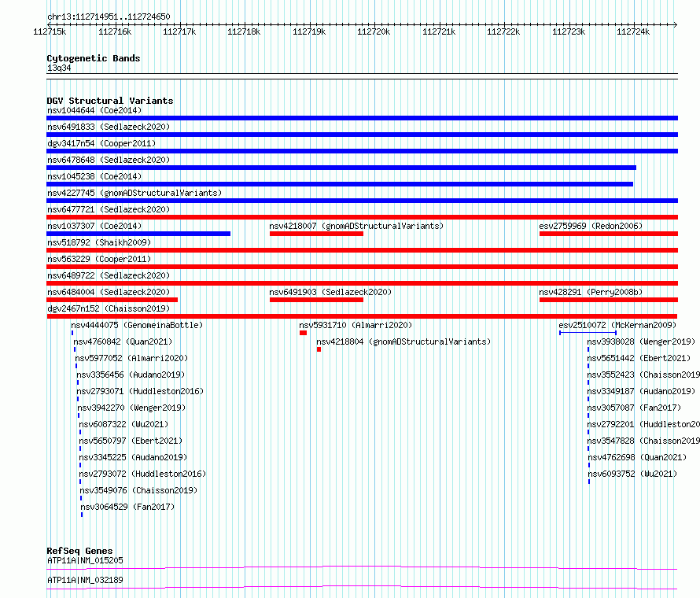This screenshot has width=700, height=598.
Task: Click the ATP11A|NM_015205 gene label
Action: (85, 560)
